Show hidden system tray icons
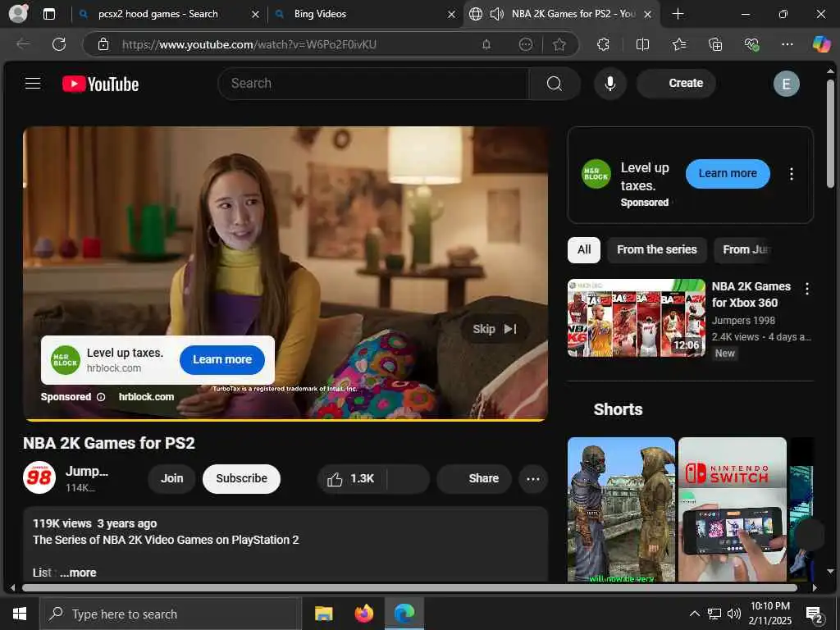Screen dimensions: 840x630 pyautogui.click(x=694, y=614)
